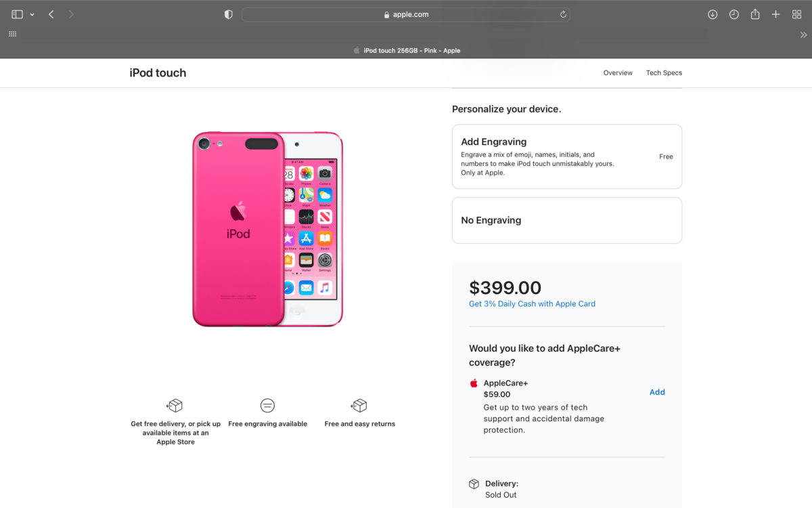Toggle the Safari sidebar button
Image resolution: width=812 pixels, height=508 pixels.
(x=17, y=14)
